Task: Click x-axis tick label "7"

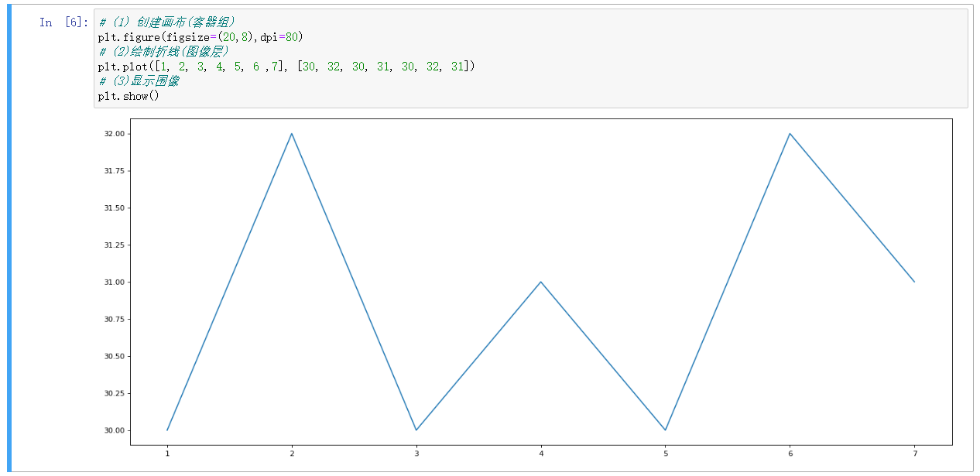Action: pyautogui.click(x=915, y=454)
